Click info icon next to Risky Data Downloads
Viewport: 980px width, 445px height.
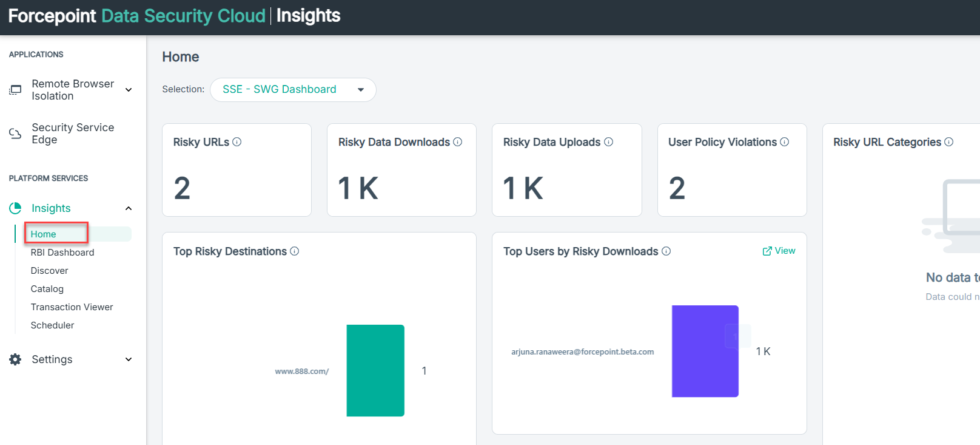458,142
